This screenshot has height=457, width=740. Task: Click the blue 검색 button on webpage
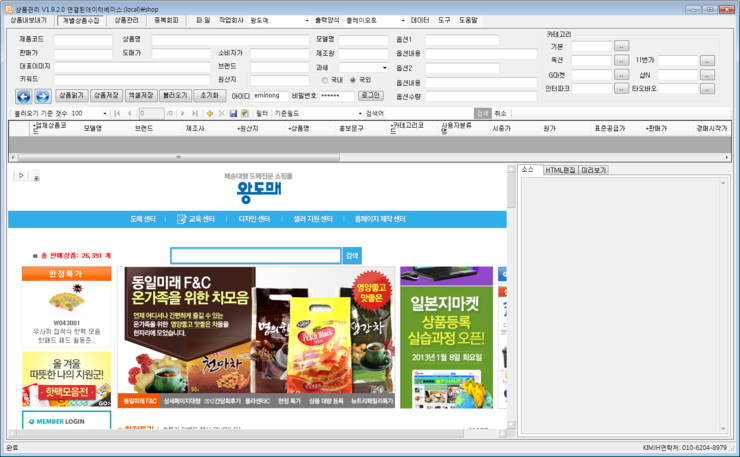click(352, 256)
